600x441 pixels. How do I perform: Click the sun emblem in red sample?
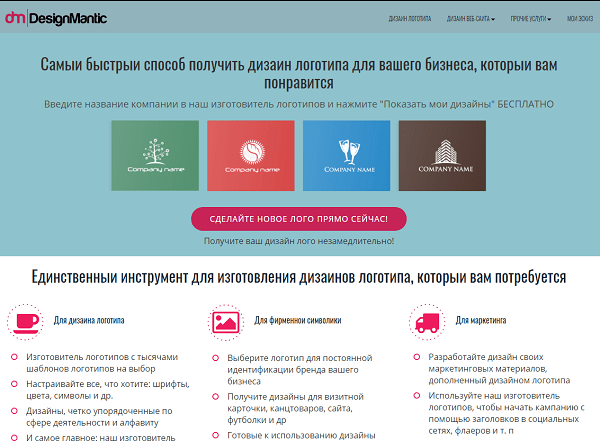click(x=252, y=152)
